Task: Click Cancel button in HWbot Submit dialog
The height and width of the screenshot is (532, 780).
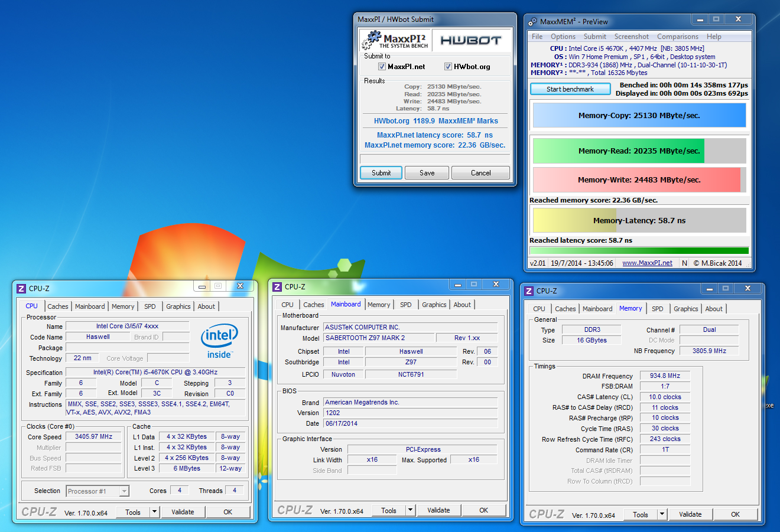Action: coord(481,173)
